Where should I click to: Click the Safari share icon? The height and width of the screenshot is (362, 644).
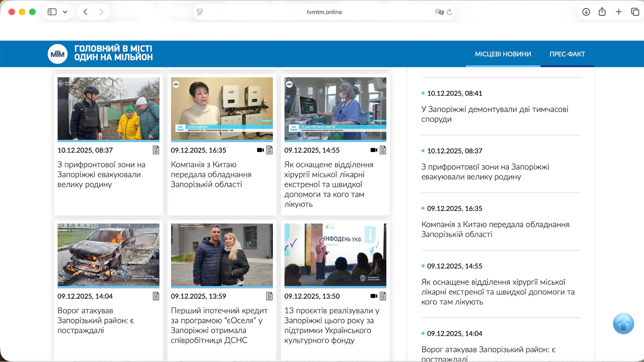[602, 12]
